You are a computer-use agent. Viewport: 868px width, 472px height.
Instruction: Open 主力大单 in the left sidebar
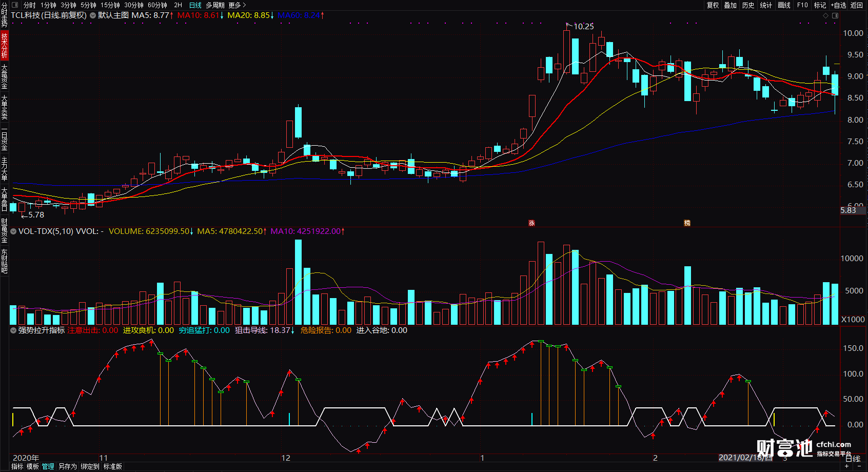(4, 169)
